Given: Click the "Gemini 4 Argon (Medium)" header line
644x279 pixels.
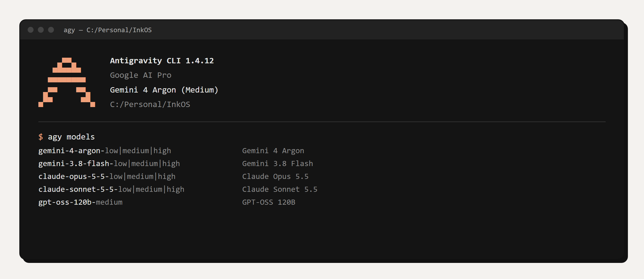Looking at the screenshot, I should (164, 90).
